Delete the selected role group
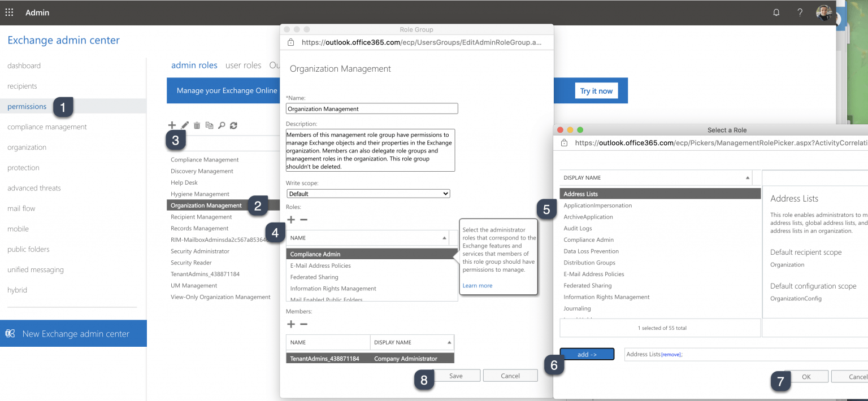Screen dimensions: 868x401 point(196,125)
